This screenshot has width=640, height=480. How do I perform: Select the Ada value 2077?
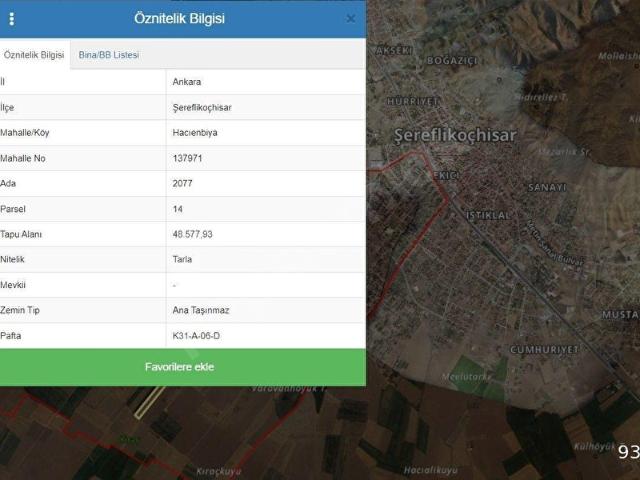182,183
